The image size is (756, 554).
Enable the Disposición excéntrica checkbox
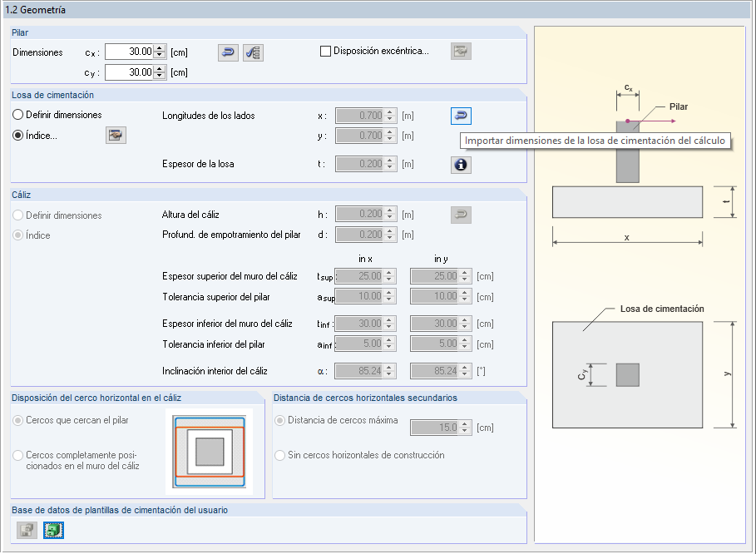point(325,50)
